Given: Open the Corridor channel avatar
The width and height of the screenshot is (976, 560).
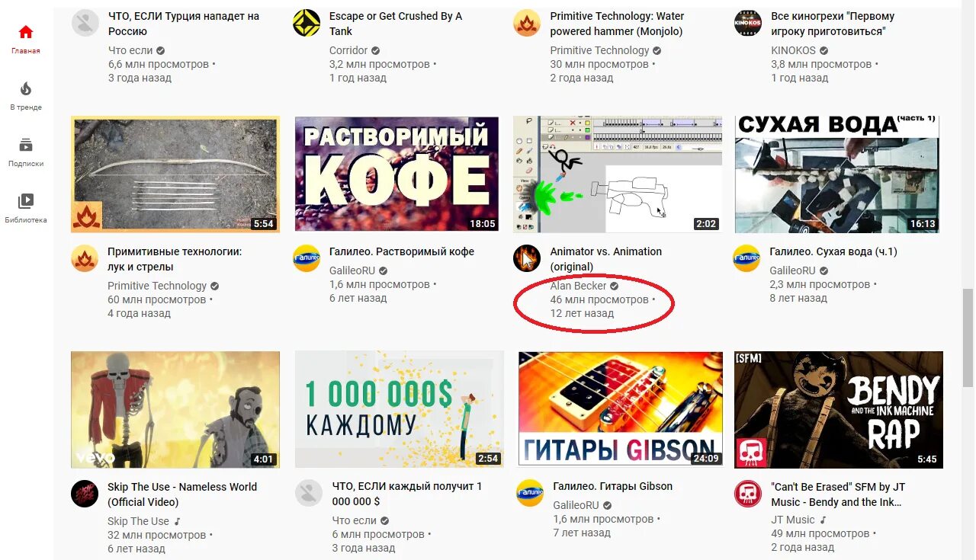Looking at the screenshot, I should 307,23.
